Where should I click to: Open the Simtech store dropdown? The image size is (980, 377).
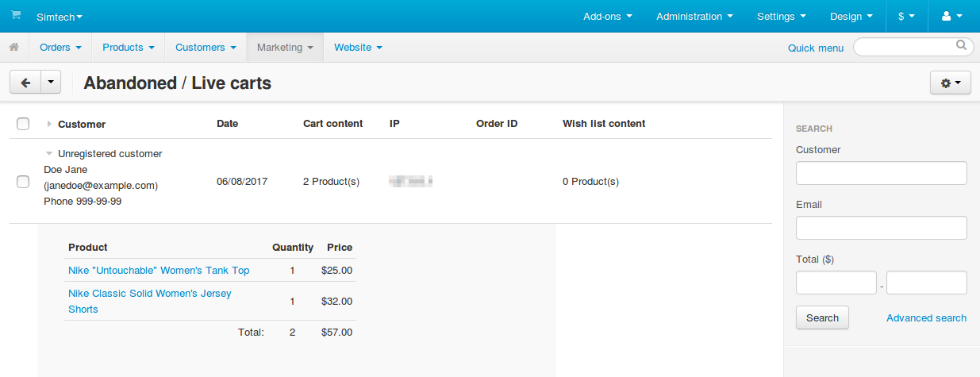coord(60,16)
